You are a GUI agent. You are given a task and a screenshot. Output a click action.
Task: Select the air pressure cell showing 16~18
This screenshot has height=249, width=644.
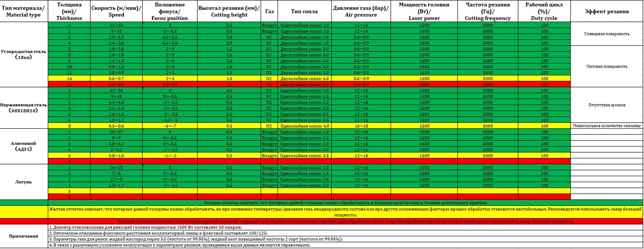(x=361, y=126)
